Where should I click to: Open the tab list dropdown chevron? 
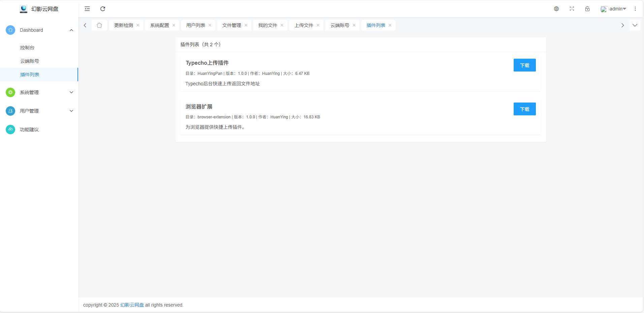(635, 25)
